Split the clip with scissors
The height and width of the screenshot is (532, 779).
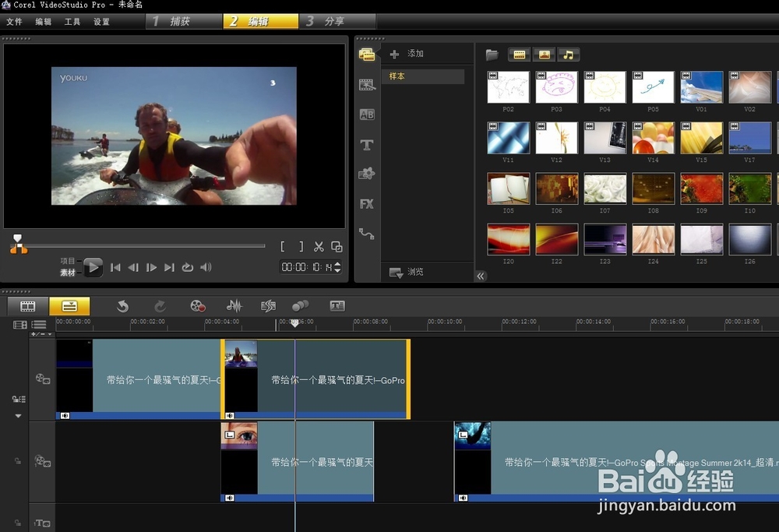pos(319,246)
